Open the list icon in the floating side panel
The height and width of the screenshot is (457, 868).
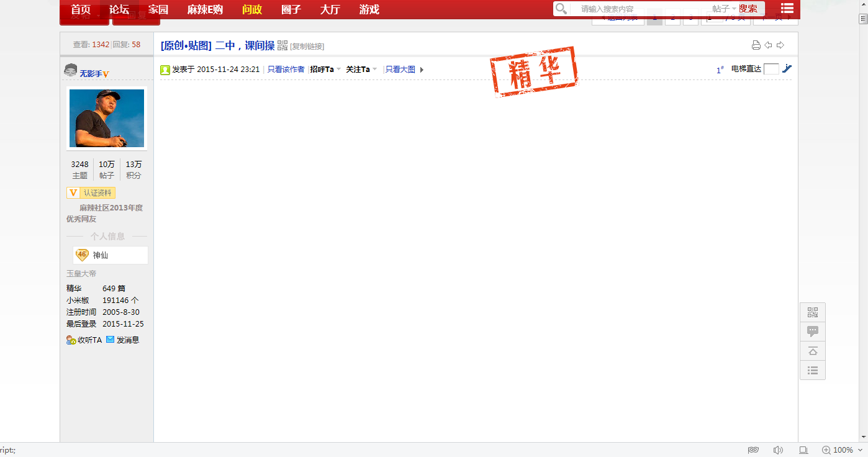[x=812, y=371]
